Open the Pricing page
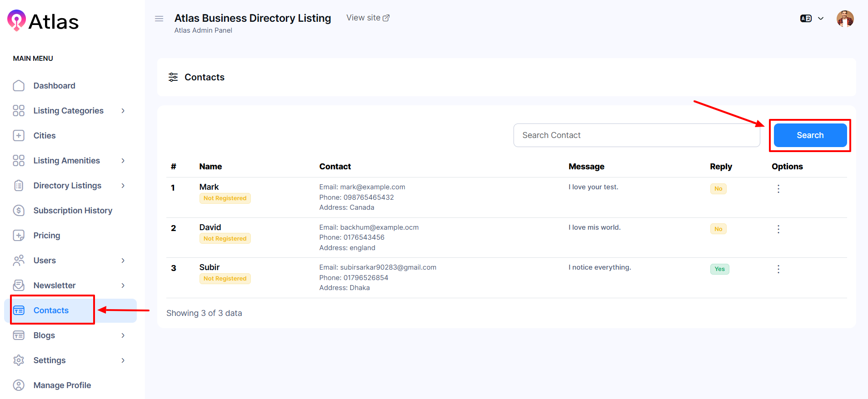Screen dimensions: 868x399 47,236
